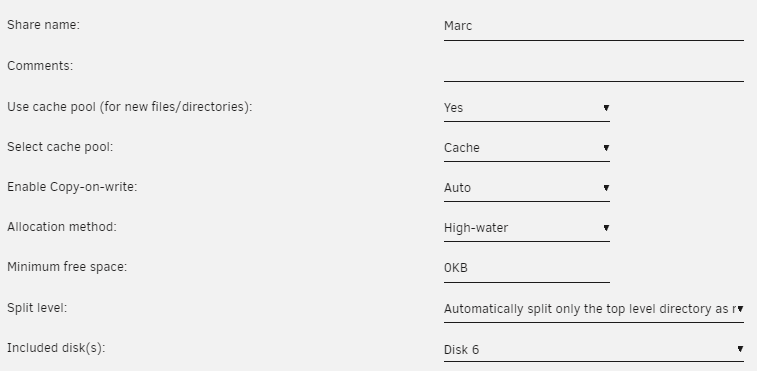The height and width of the screenshot is (371, 757).
Task: Click the empty Comments text field
Action: [x=593, y=67]
